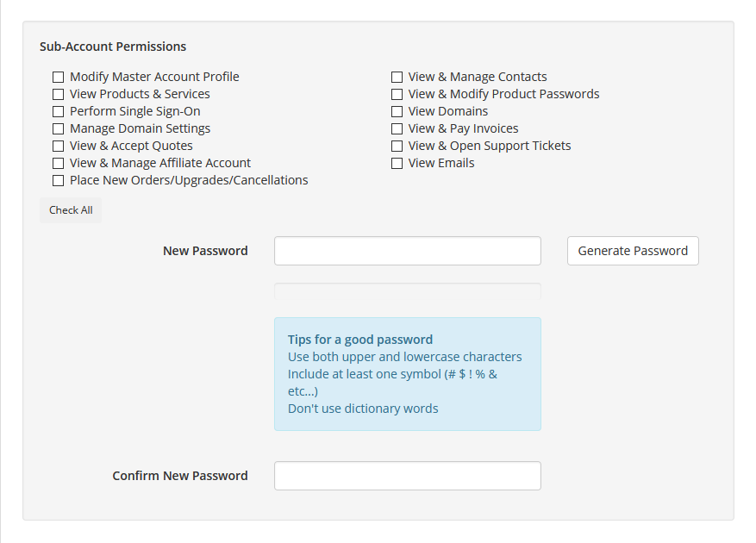Check the View & Manage Contacts box
756x543 pixels.
(x=397, y=77)
